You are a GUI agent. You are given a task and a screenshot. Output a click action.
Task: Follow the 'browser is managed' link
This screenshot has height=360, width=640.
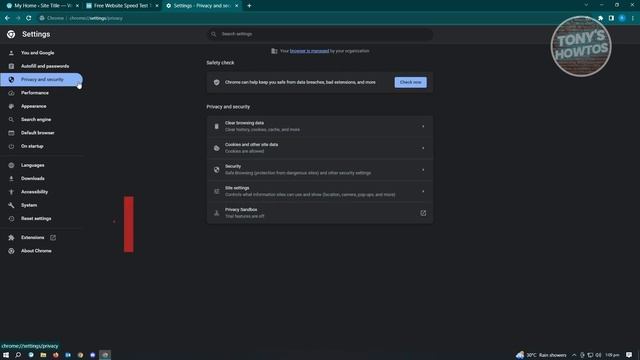click(309, 51)
